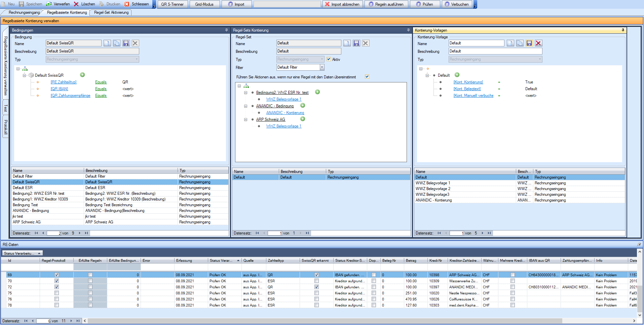Uncheck the Aktiv checkbox
Viewport: 644px width, 325px height.
point(329,59)
